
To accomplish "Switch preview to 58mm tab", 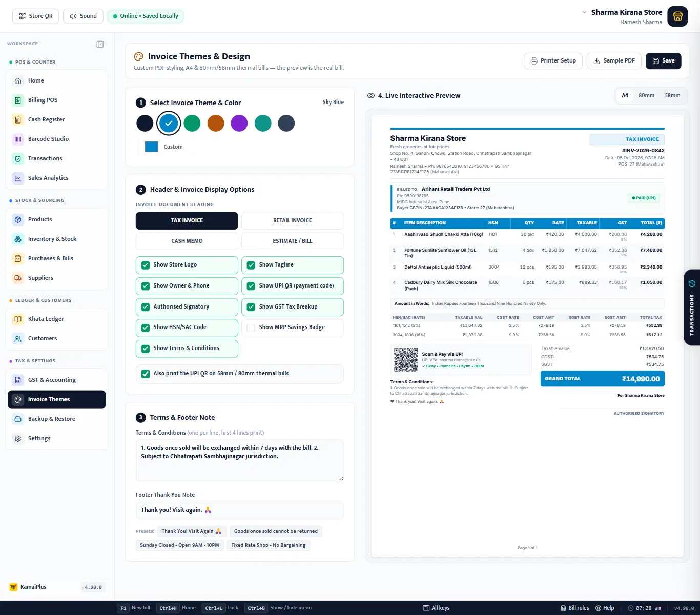I will click(x=672, y=95).
